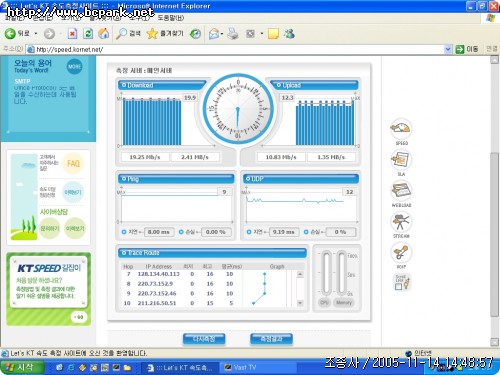Click the UDP loss radio indicator
Screen dimensions: 500x375
coord(306,232)
